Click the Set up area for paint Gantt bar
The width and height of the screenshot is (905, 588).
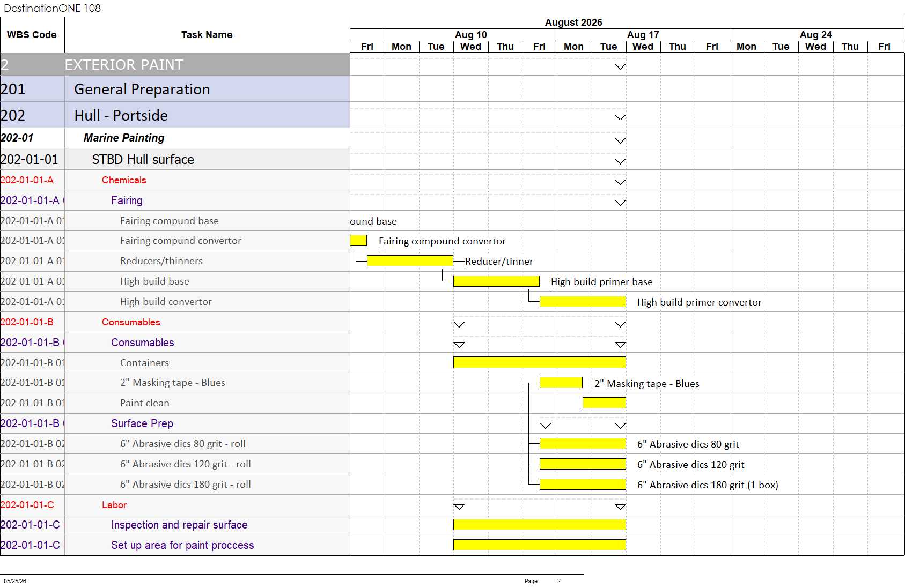click(540, 545)
